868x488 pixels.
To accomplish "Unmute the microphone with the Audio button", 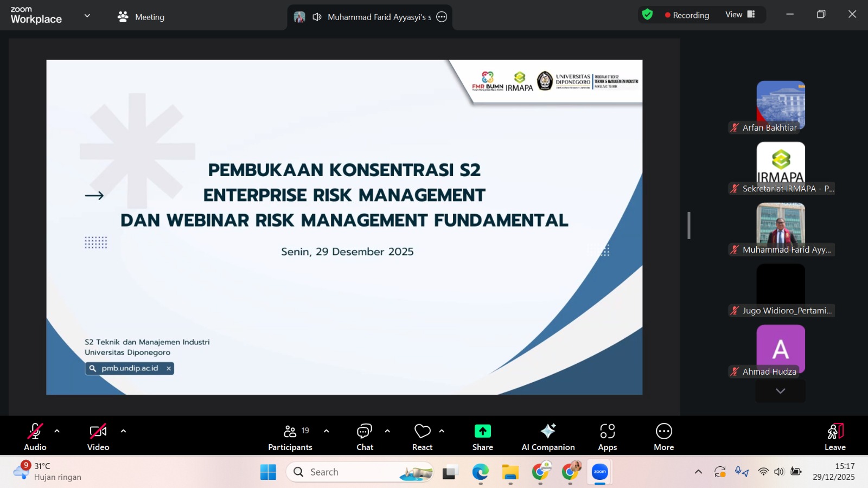I will tap(35, 436).
